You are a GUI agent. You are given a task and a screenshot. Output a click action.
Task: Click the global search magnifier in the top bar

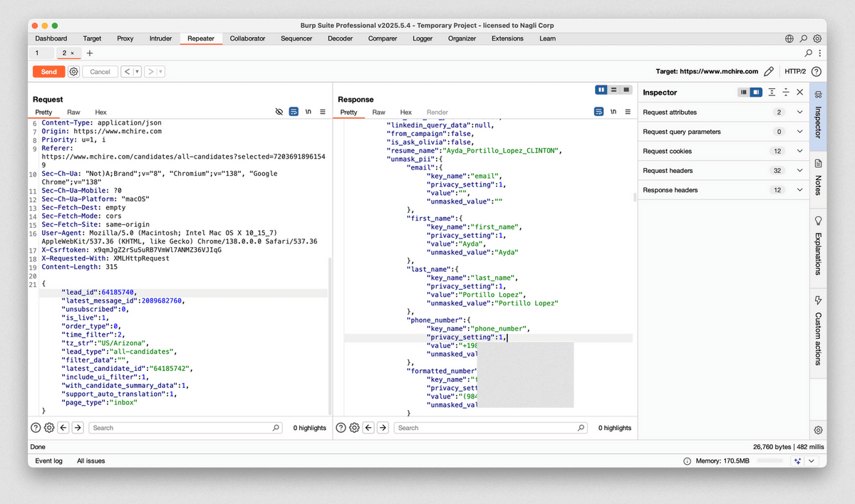point(804,38)
